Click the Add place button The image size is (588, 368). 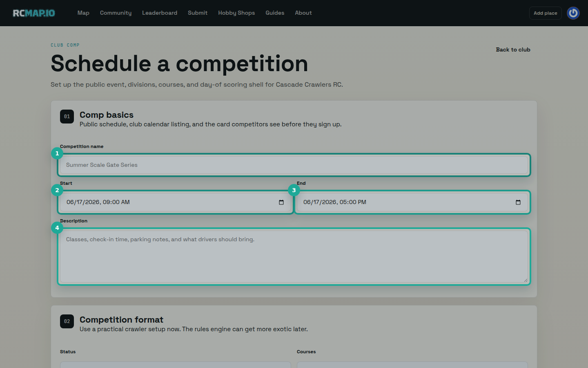pyautogui.click(x=546, y=13)
